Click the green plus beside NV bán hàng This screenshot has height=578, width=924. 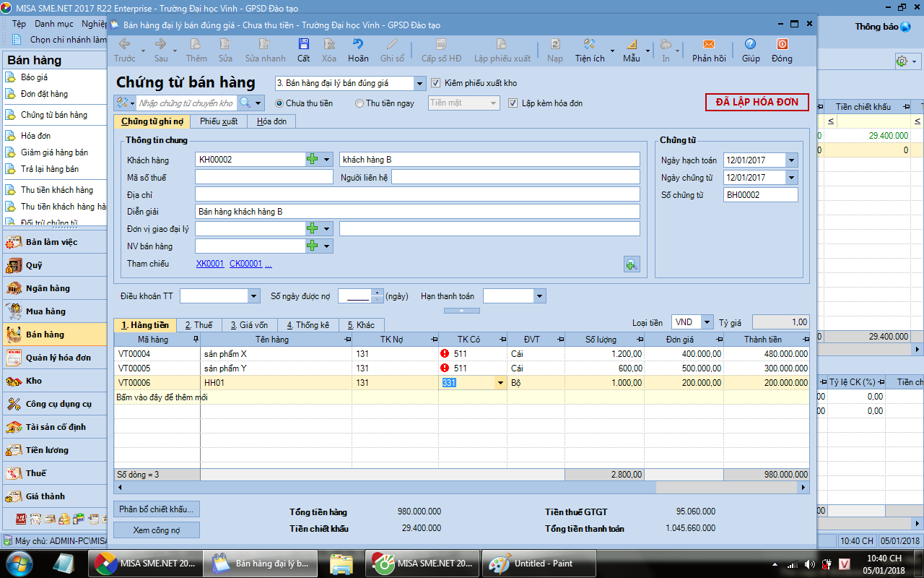coord(313,246)
